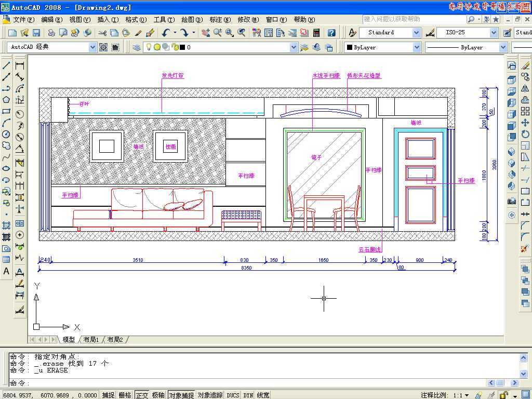Viewport: 532px width, 399px height.
Task: Open the 标注(N) menu
Action: pyautogui.click(x=220, y=20)
